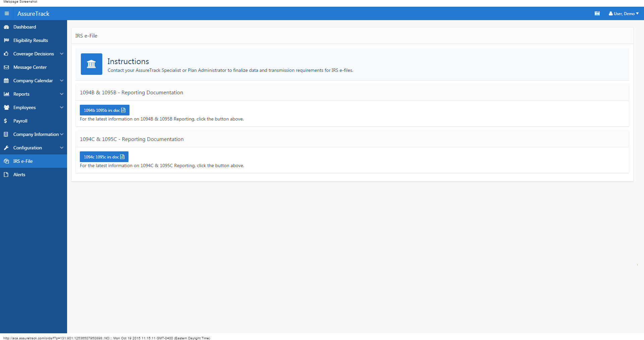Open Company Calendar menu label
The image size is (644, 340).
(33, 81)
